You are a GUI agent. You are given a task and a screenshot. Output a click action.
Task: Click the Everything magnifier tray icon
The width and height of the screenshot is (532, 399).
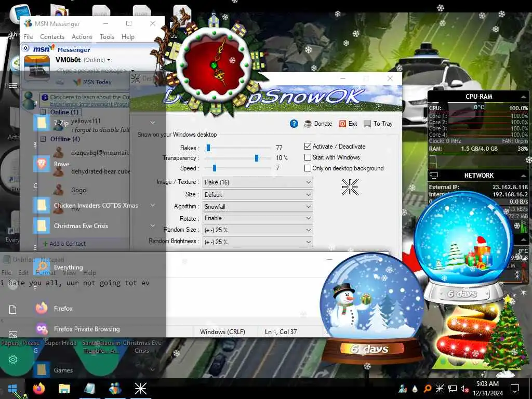pyautogui.click(x=428, y=389)
